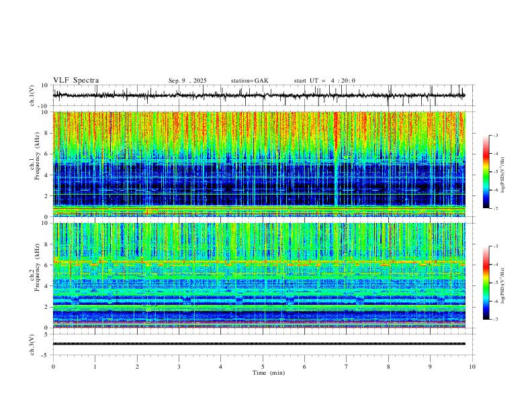Click the "ch.3(V)" axis label
532x411 pixels.
(x=32, y=345)
